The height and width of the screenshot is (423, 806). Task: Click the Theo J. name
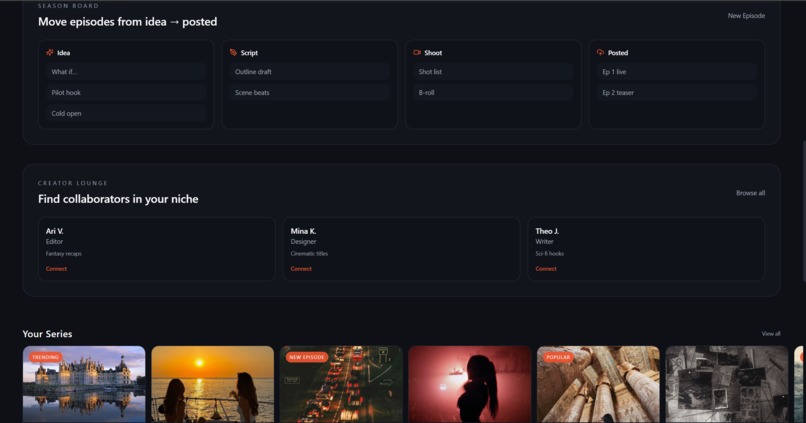point(547,231)
